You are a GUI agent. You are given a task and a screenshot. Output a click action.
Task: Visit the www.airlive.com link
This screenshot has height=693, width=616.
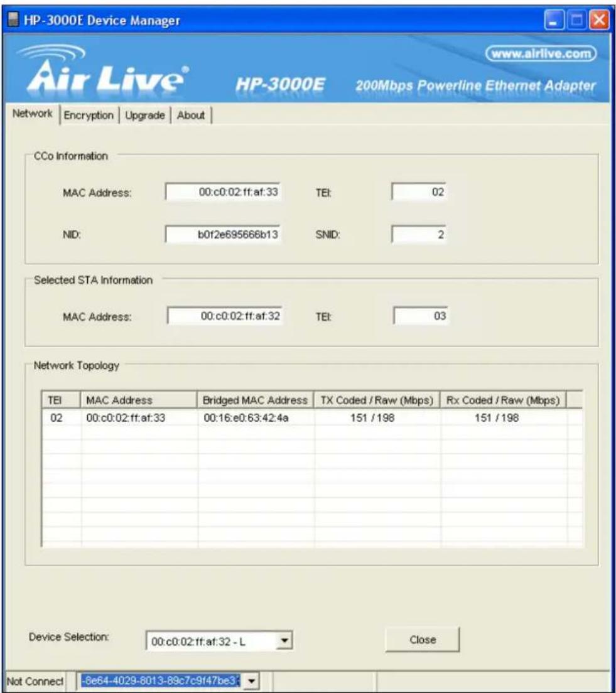(541, 53)
